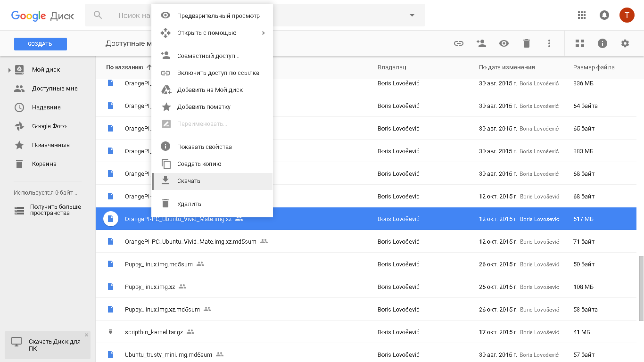
Task: Sort by По дате изменения header
Action: (x=507, y=67)
